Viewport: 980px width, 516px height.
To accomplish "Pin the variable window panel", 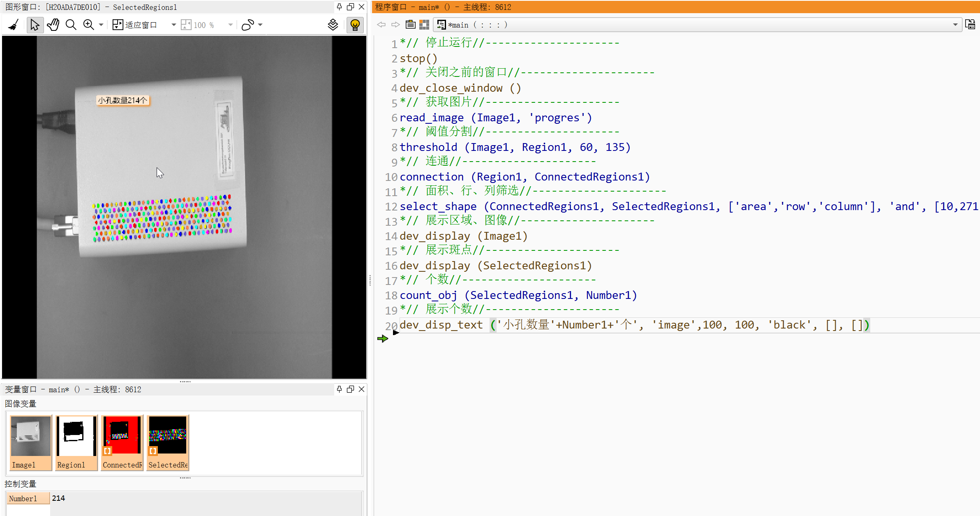I will 339,389.
